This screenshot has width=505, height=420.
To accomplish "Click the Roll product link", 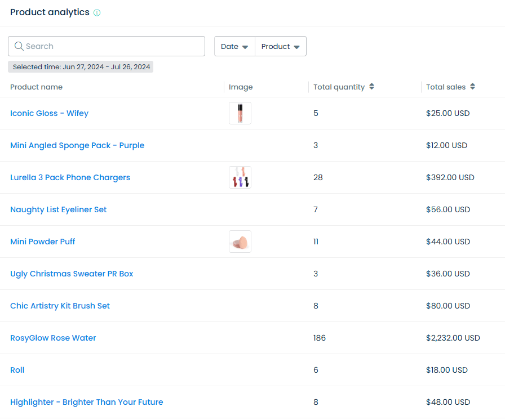I will 17,370.
